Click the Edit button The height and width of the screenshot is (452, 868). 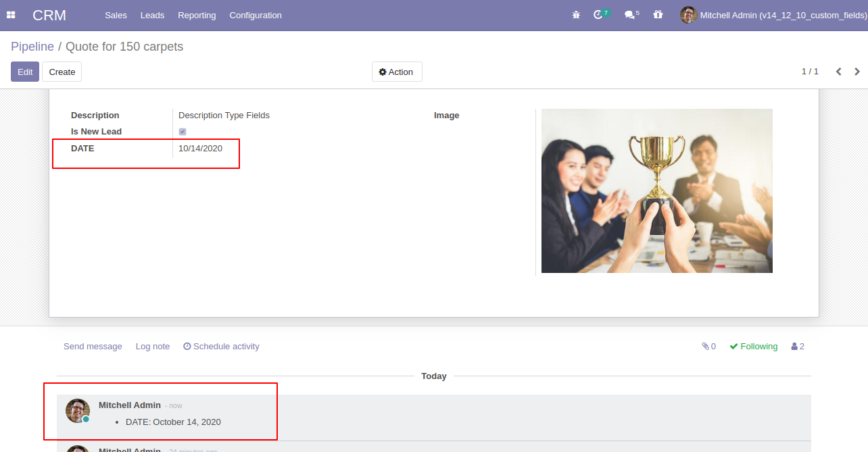tap(25, 72)
